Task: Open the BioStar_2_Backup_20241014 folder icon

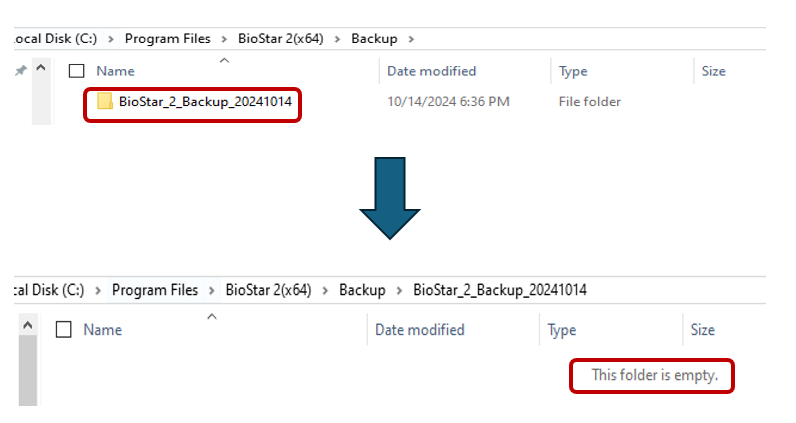Action: pos(105,101)
